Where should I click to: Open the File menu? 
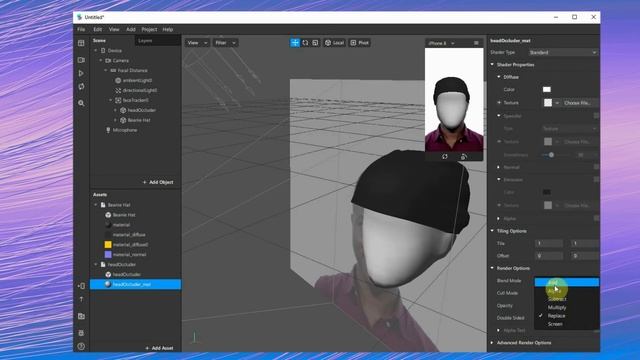(x=81, y=29)
